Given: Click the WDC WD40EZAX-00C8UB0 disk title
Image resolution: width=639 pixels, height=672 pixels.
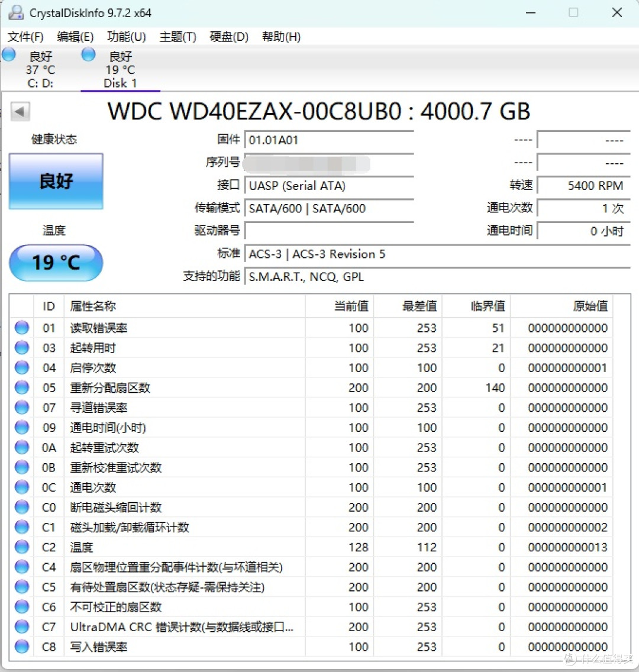Looking at the screenshot, I should pos(319,111).
